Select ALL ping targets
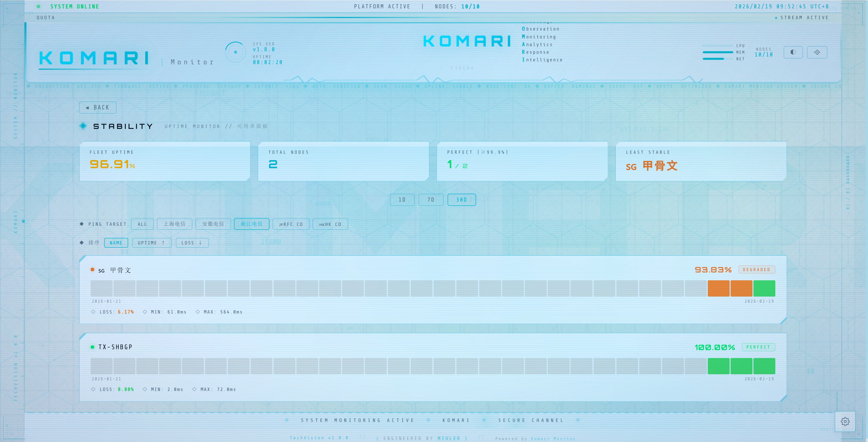 click(142, 224)
